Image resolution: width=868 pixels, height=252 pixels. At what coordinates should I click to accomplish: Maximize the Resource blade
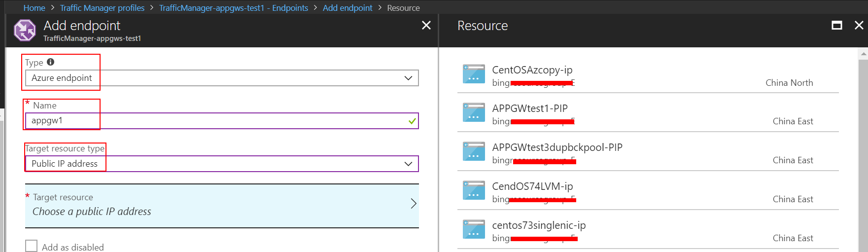[836, 26]
